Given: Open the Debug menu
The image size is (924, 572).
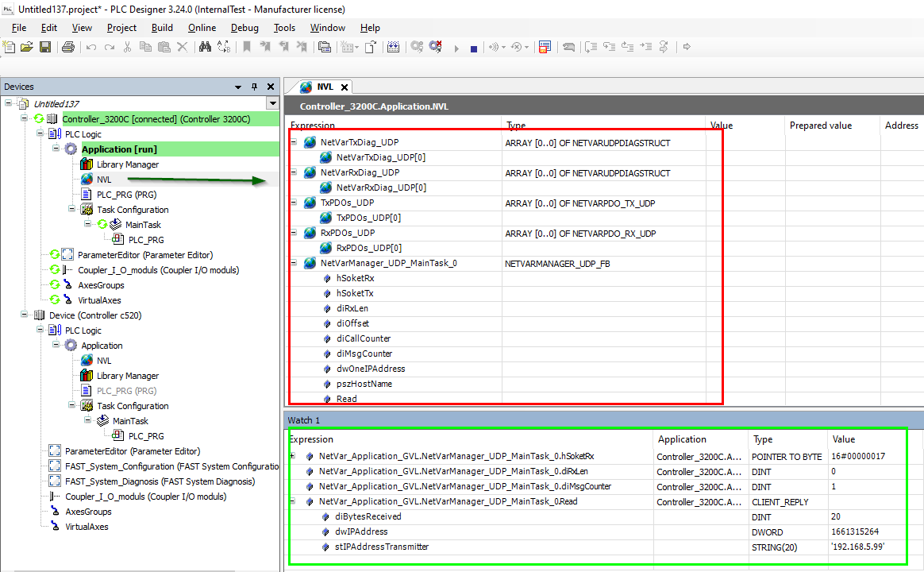Looking at the screenshot, I should (x=244, y=28).
